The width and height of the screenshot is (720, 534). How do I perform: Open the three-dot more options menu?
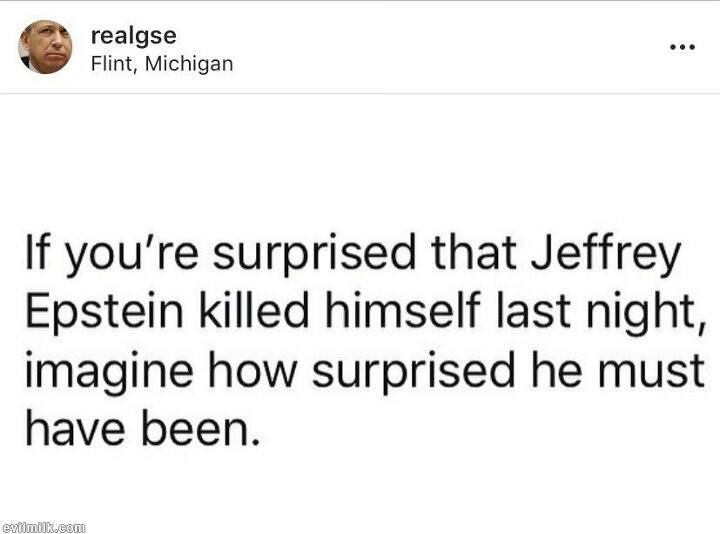(681, 47)
